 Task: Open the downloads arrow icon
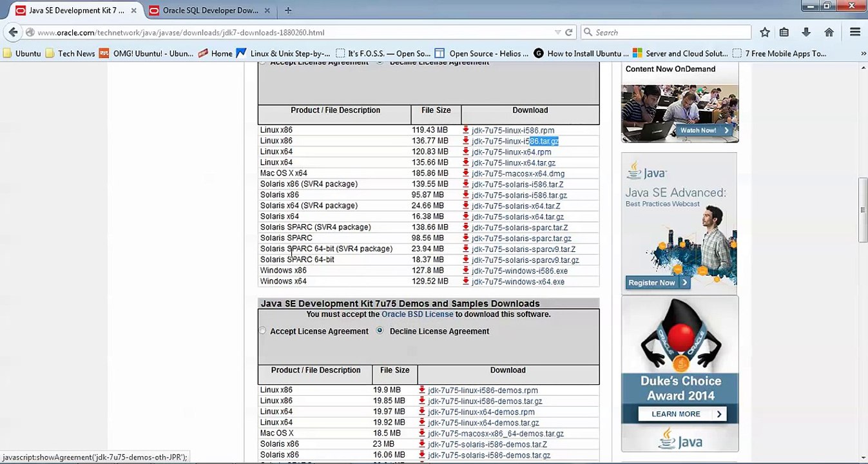pos(806,32)
